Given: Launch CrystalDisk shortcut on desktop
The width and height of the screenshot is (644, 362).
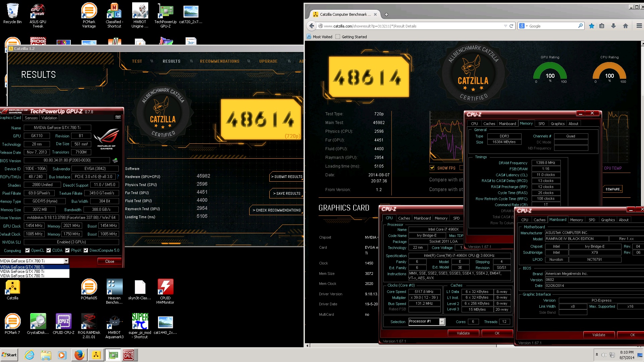Looking at the screenshot, I should pyautogui.click(x=38, y=324).
